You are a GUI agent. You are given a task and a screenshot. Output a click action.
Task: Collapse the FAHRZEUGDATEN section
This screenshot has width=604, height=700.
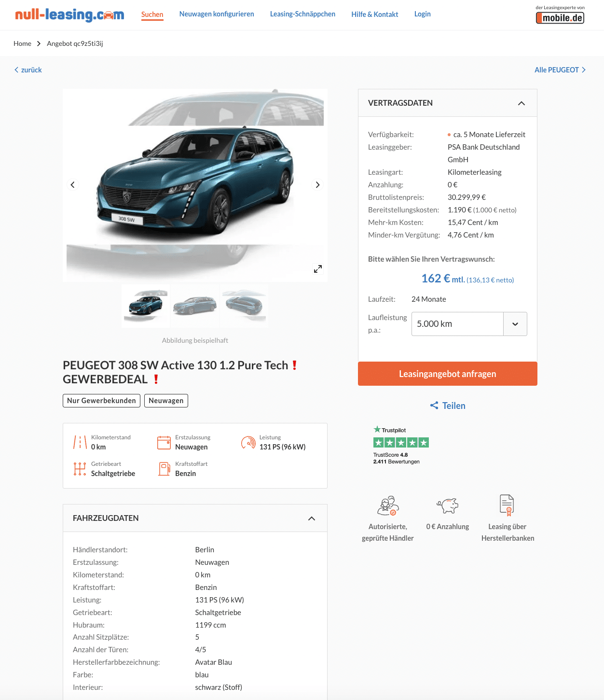(x=312, y=518)
